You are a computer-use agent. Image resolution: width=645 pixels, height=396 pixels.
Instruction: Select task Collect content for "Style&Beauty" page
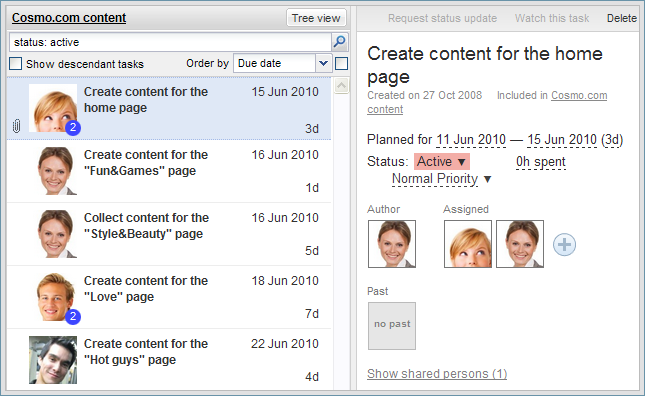pyautogui.click(x=169, y=234)
